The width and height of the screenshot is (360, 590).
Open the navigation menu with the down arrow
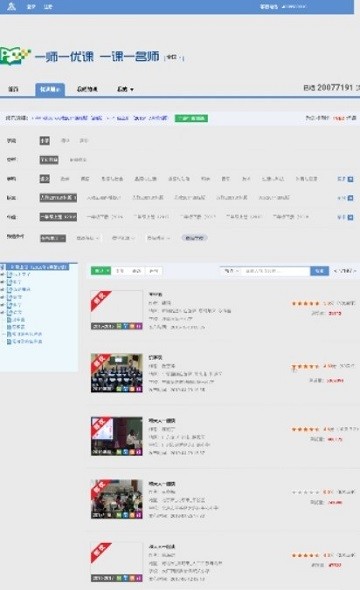(125, 90)
